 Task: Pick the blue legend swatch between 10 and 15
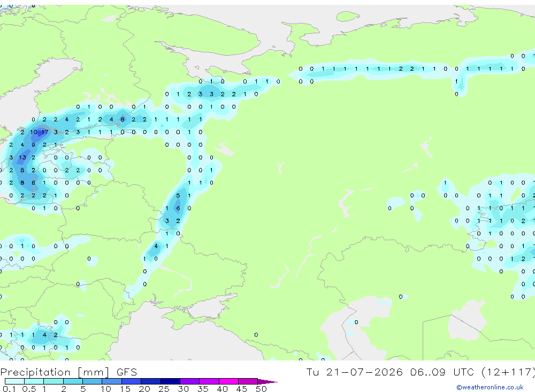[x=112, y=381]
